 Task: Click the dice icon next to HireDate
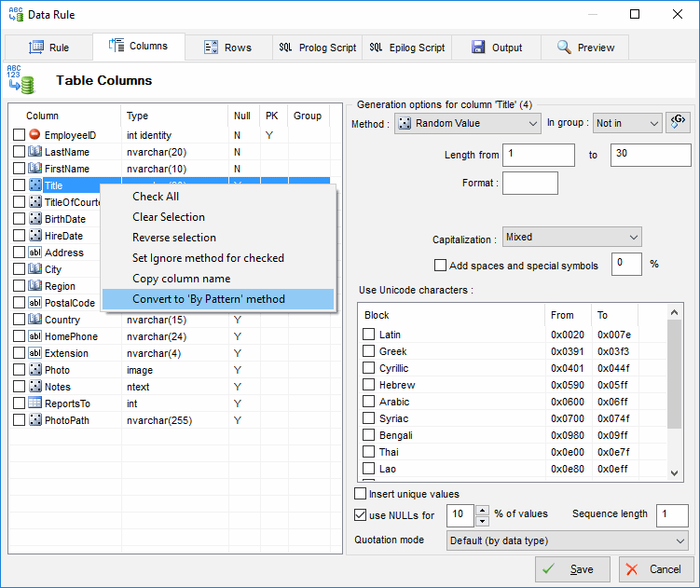(x=35, y=235)
